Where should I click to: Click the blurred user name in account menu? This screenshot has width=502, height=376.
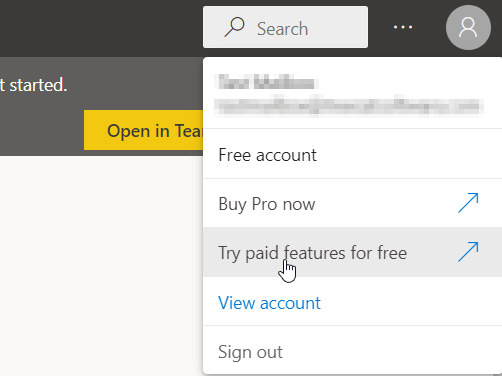[x=266, y=82]
